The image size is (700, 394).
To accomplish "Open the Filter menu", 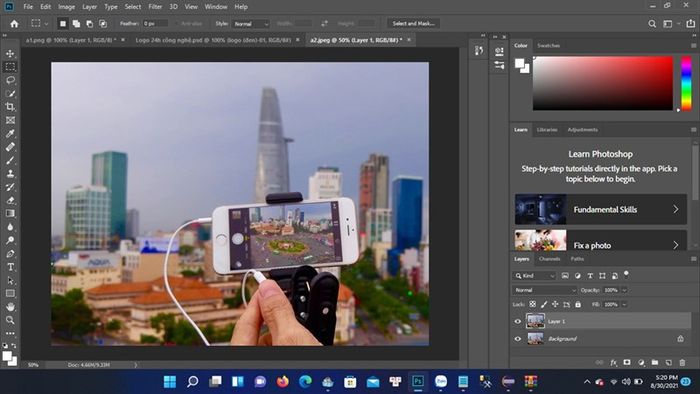I will click(x=155, y=7).
